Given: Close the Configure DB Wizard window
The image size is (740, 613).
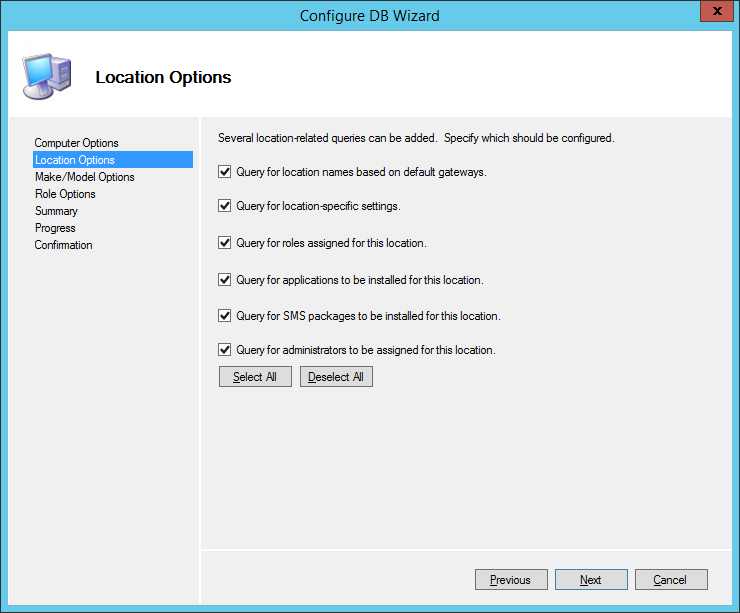Looking at the screenshot, I should 712,14.
